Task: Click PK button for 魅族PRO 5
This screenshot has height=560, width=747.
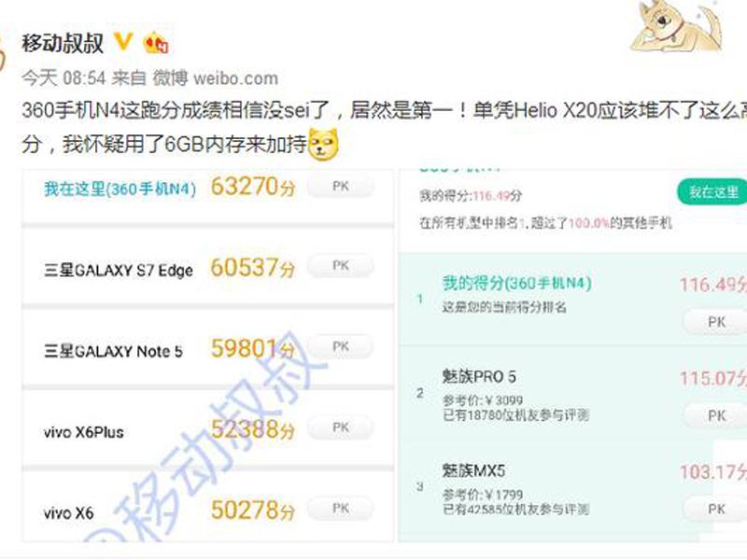Action: [x=716, y=415]
